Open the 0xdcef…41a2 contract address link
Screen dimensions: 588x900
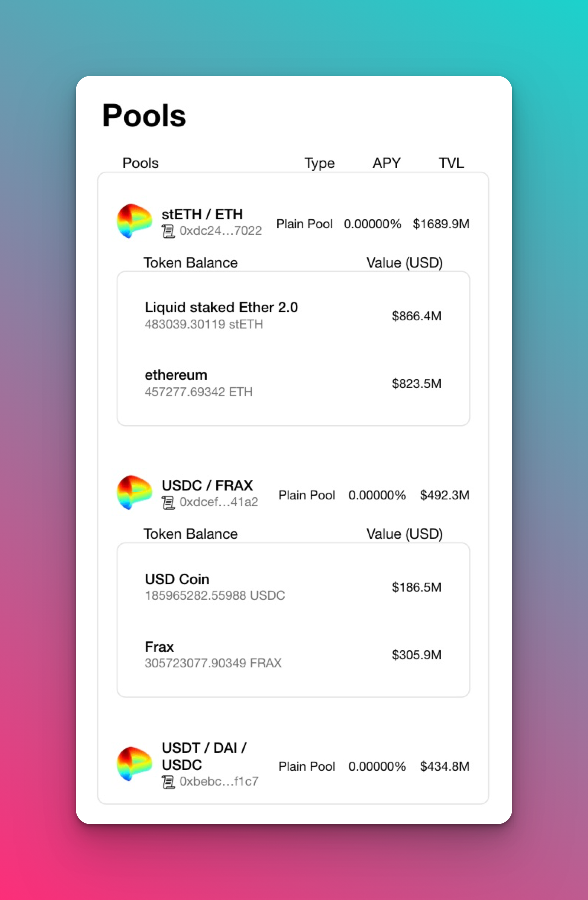coord(219,502)
